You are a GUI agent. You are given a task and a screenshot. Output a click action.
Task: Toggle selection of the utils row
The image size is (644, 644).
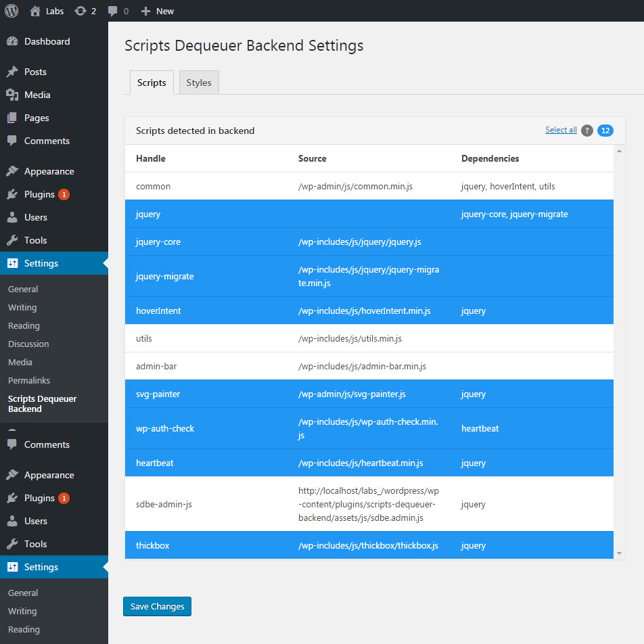(369, 338)
